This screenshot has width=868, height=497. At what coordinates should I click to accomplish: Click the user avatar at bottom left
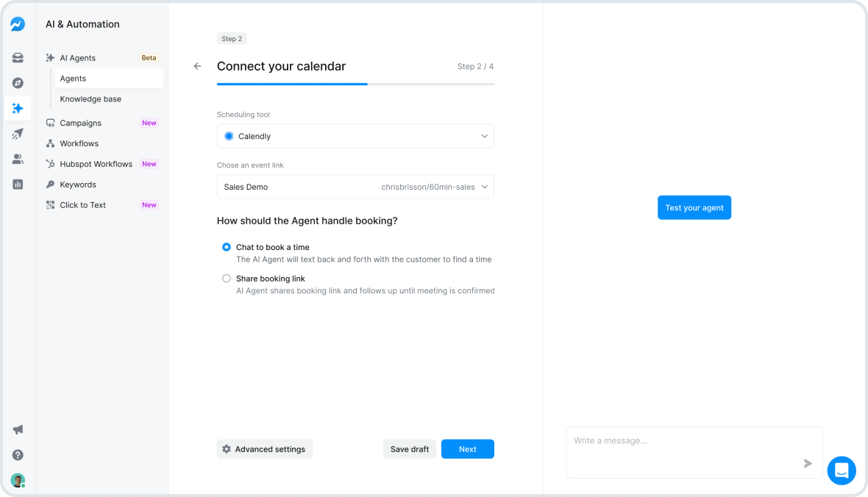pos(18,480)
